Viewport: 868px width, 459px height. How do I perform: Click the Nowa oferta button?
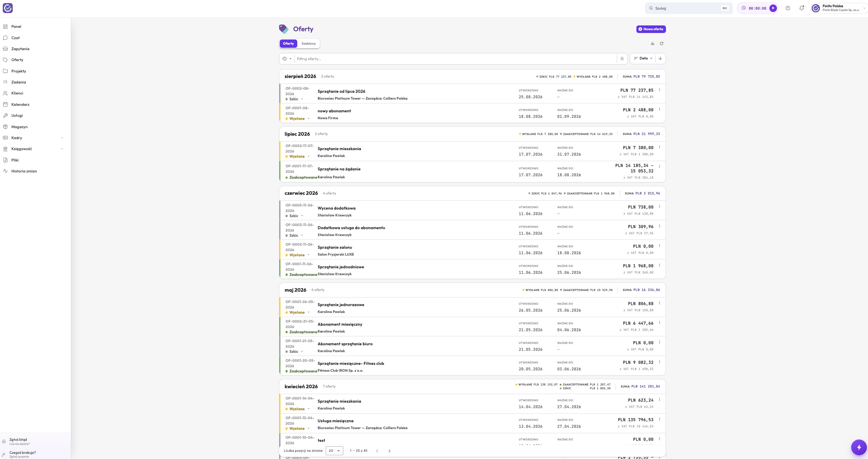click(651, 29)
